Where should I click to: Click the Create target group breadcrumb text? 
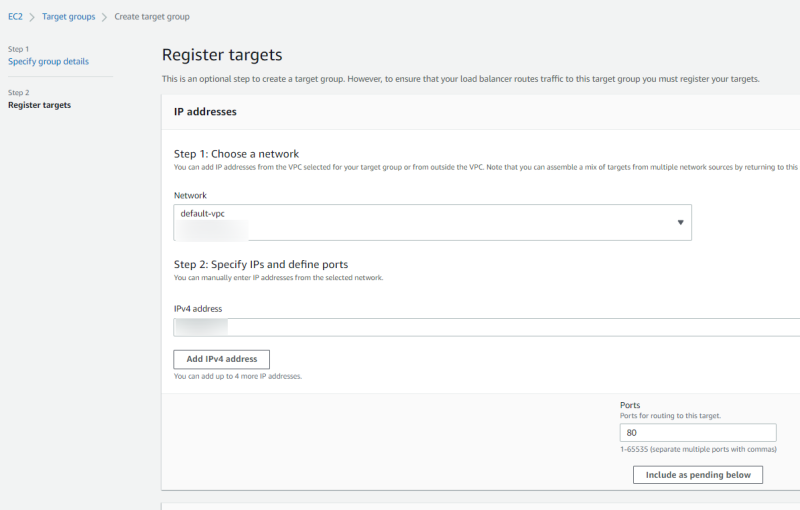click(x=152, y=17)
